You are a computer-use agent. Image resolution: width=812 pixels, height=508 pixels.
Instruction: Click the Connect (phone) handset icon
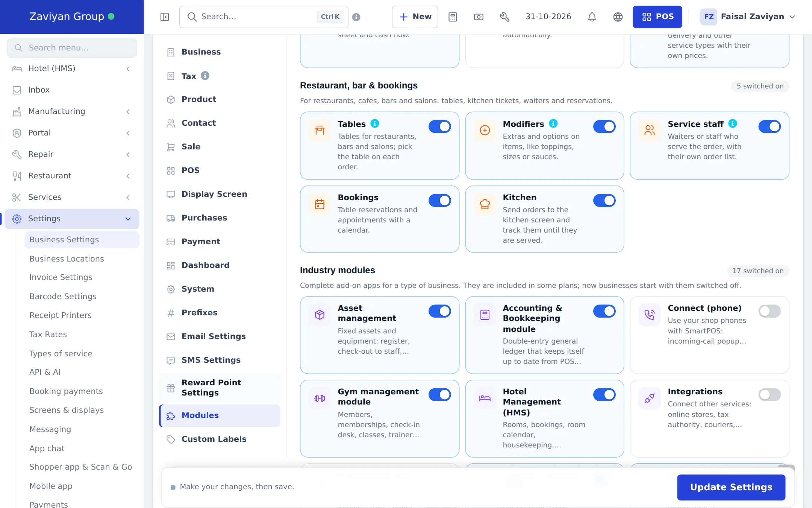point(650,315)
